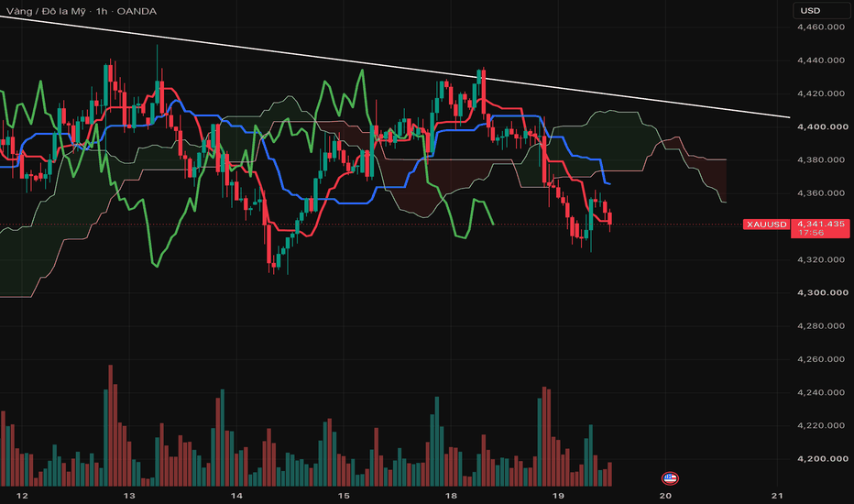This screenshot has width=854, height=504.
Task: Click the US flag economic event icon
Action: tap(670, 478)
